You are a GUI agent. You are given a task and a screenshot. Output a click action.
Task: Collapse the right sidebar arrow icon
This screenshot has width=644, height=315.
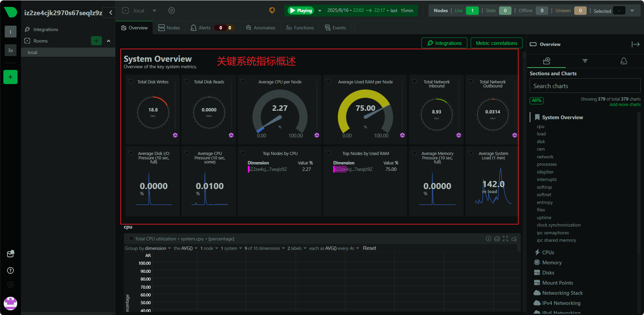pos(635,44)
